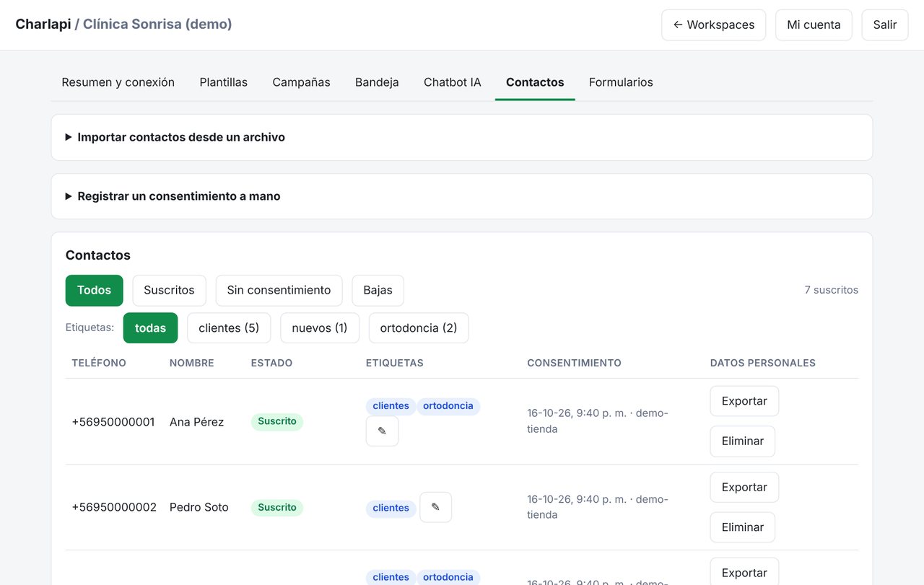Show only Suscritos contacts
Image resolution: width=924 pixels, height=585 pixels.
pos(169,290)
